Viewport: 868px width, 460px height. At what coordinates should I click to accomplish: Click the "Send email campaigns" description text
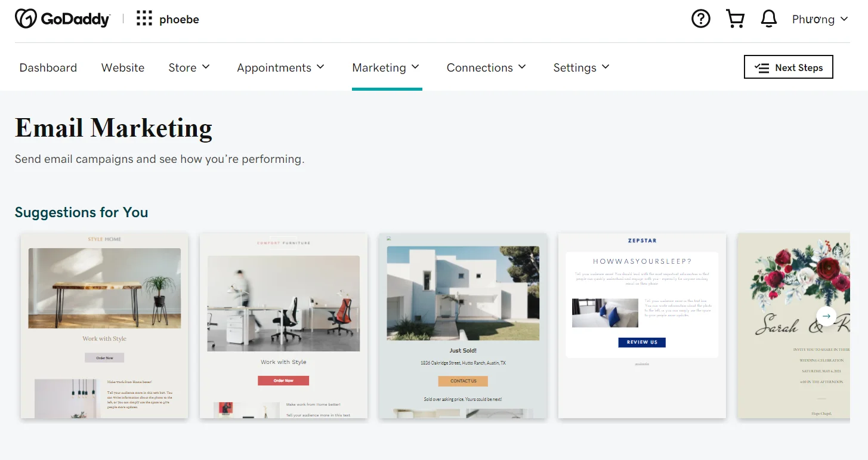(160, 159)
